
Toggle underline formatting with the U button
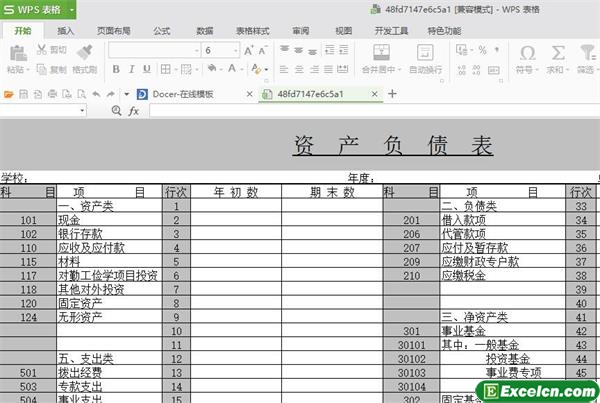tap(146, 70)
